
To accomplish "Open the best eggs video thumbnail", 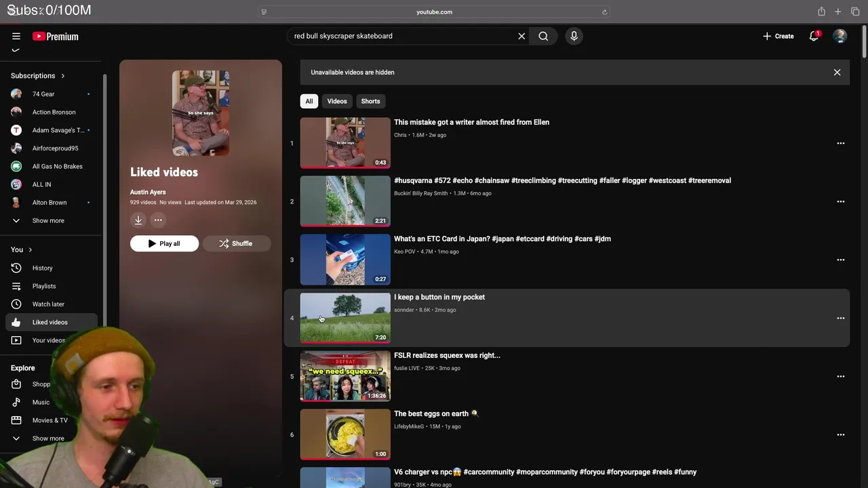I will (345, 434).
